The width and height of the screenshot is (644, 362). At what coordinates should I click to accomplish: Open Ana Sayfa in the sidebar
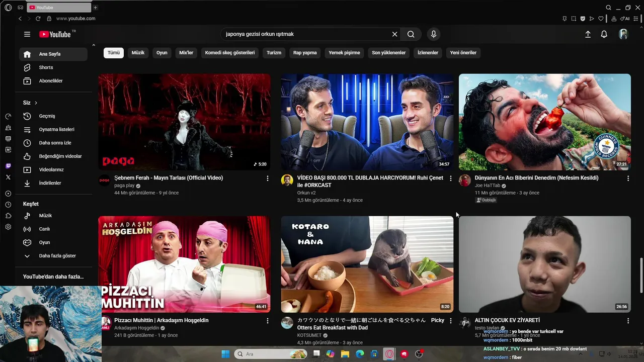coord(53,54)
